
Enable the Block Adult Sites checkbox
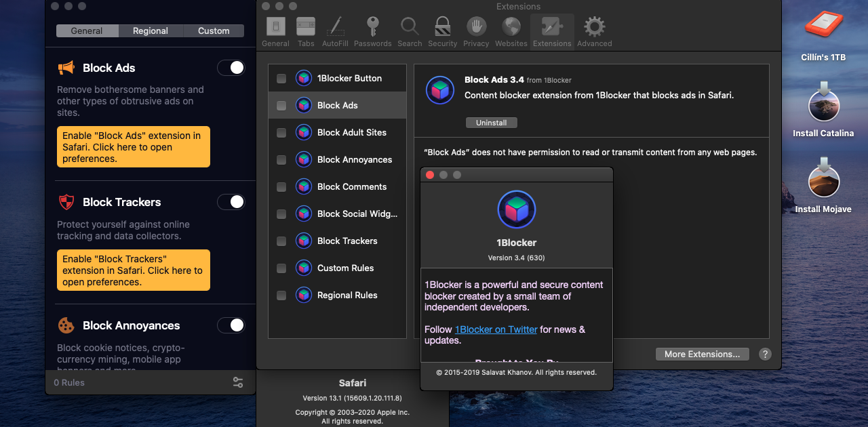pyautogui.click(x=281, y=133)
